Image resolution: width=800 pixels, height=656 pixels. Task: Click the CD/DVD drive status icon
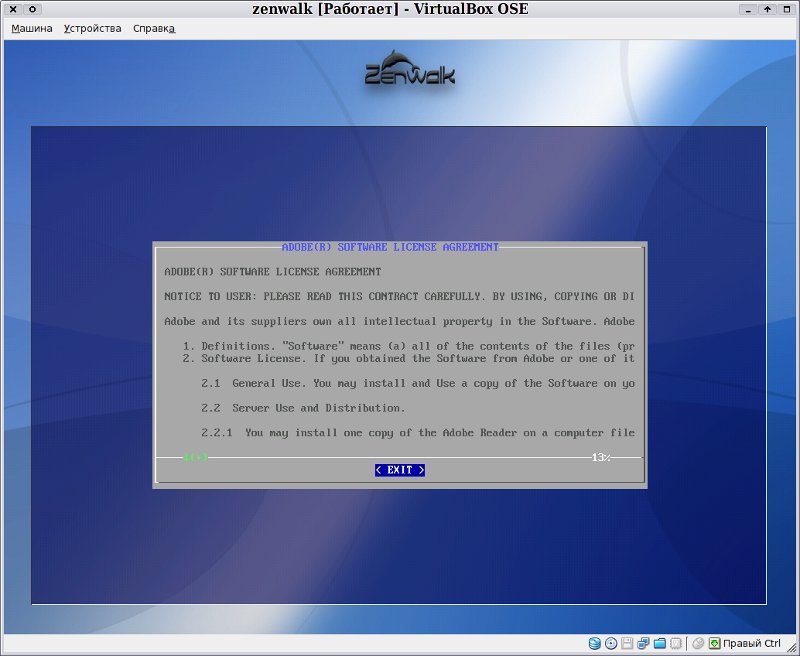(611, 643)
